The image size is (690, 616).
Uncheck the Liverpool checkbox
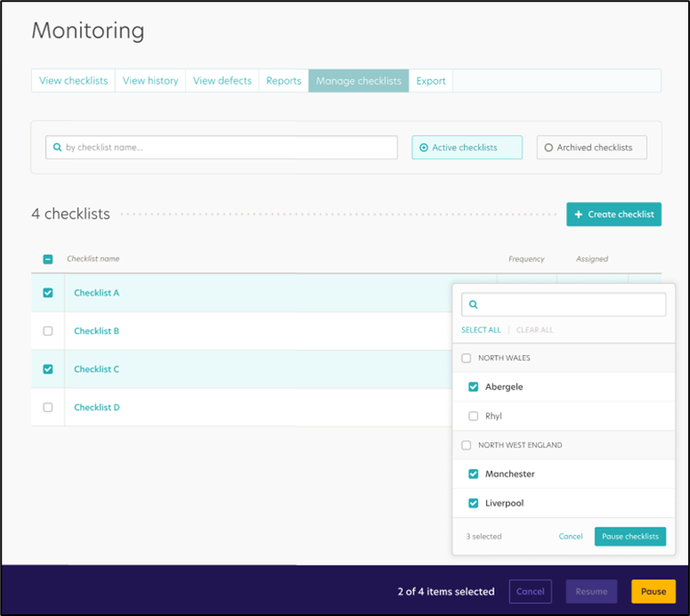(x=472, y=502)
